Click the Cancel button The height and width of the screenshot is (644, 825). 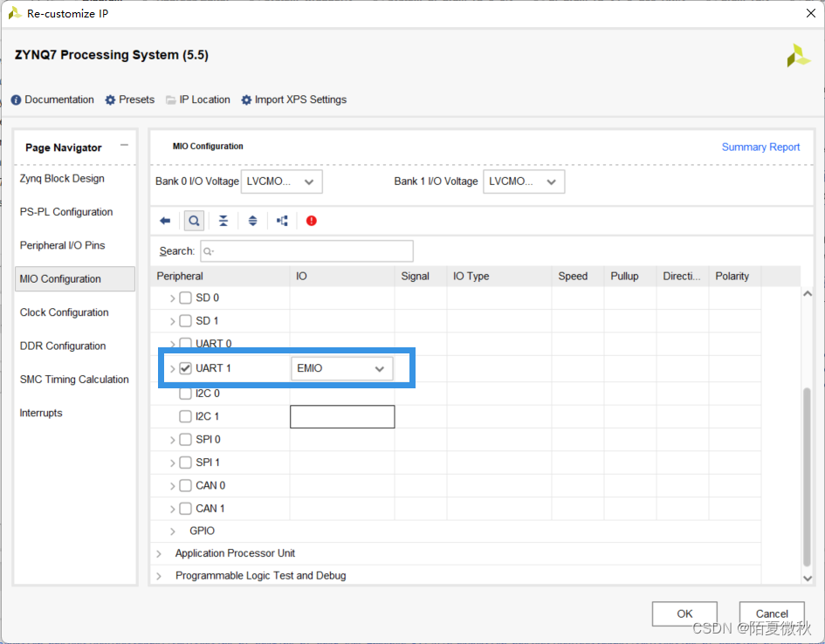click(x=772, y=614)
